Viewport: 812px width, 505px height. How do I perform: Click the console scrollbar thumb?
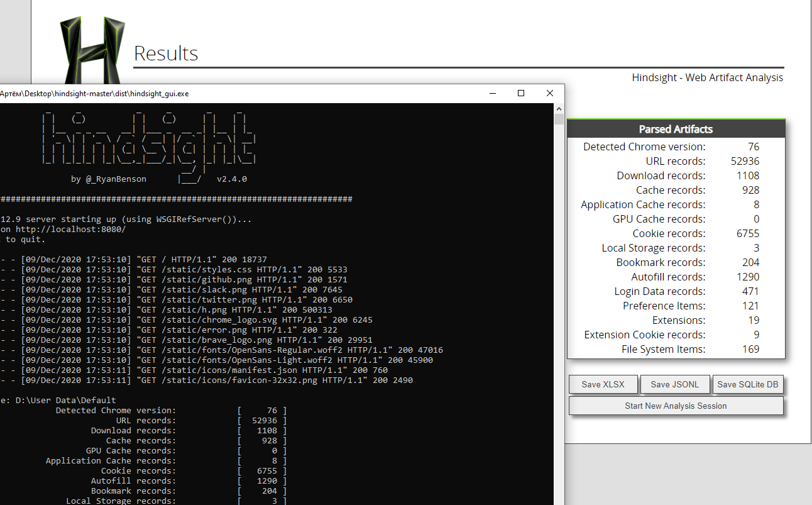559,119
